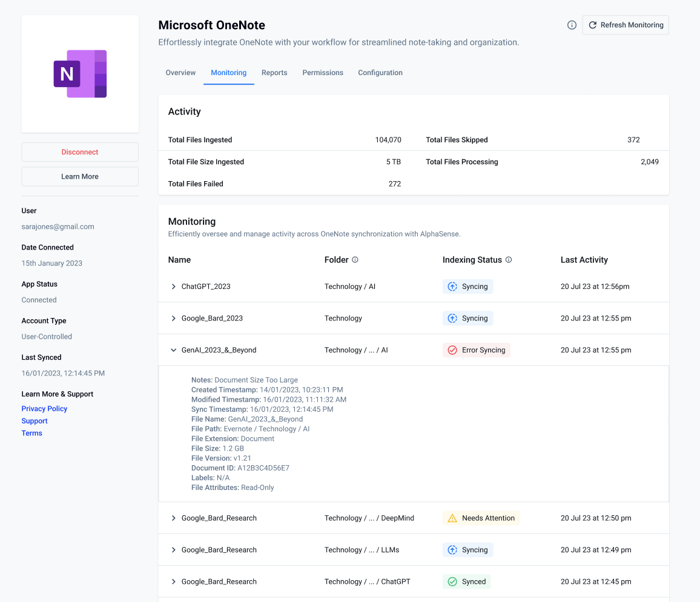Click the Name column header

179,260
